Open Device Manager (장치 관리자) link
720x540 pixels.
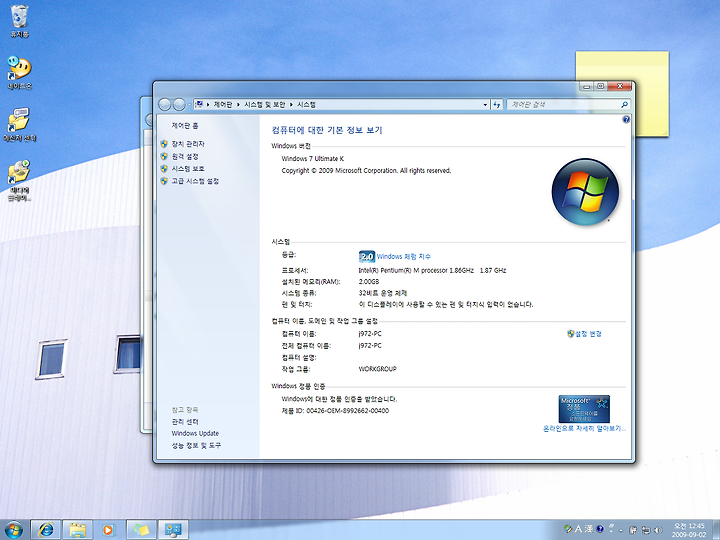click(188, 144)
